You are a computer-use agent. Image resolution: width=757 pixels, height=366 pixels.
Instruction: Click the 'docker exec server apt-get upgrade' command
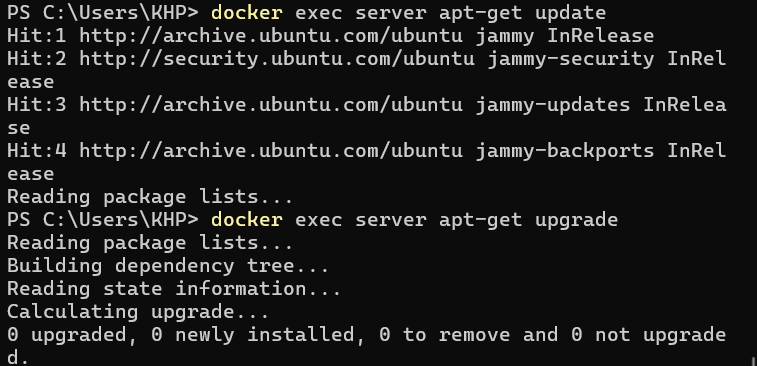point(414,220)
